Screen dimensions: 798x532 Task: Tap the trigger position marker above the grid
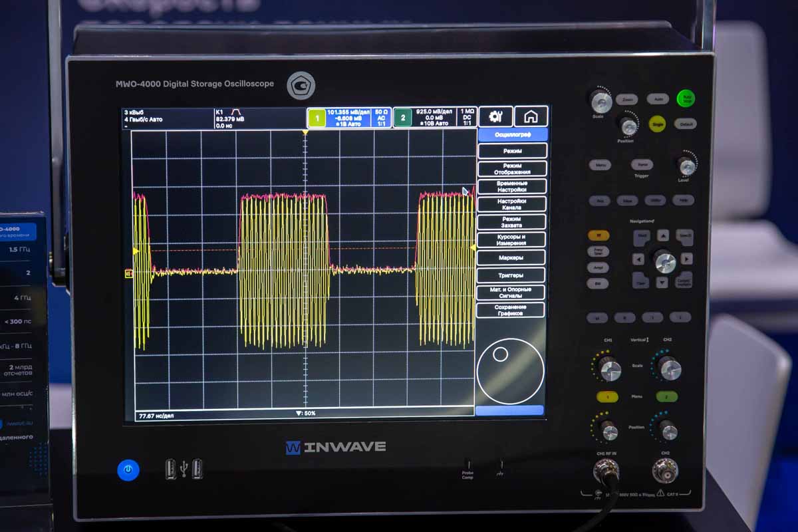click(x=305, y=134)
